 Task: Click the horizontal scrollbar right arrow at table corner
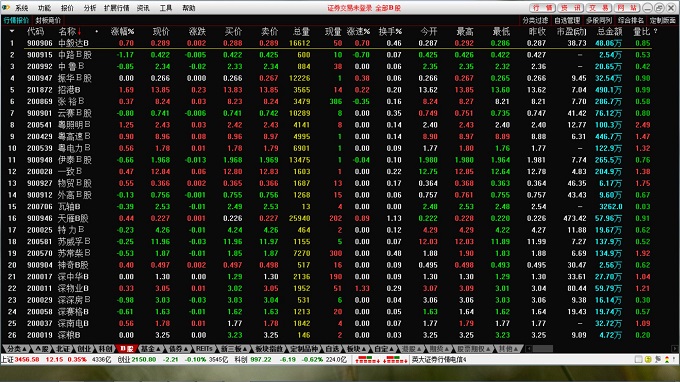click(675, 349)
